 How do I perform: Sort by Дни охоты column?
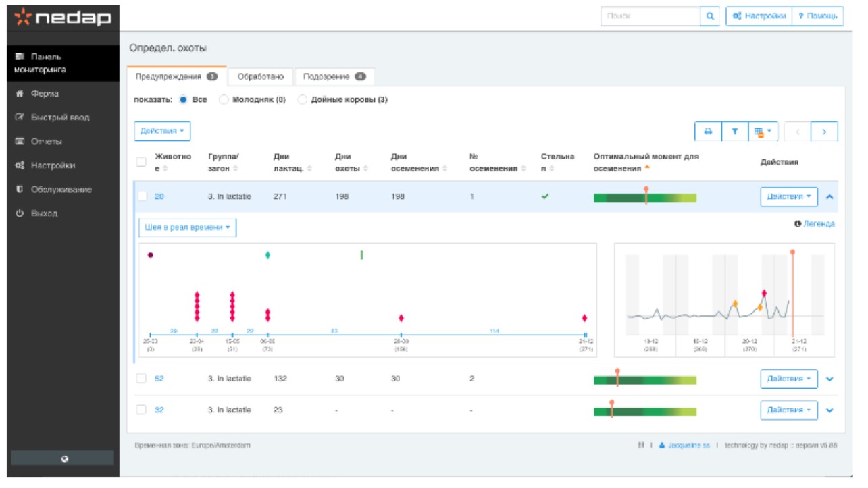pos(367,169)
